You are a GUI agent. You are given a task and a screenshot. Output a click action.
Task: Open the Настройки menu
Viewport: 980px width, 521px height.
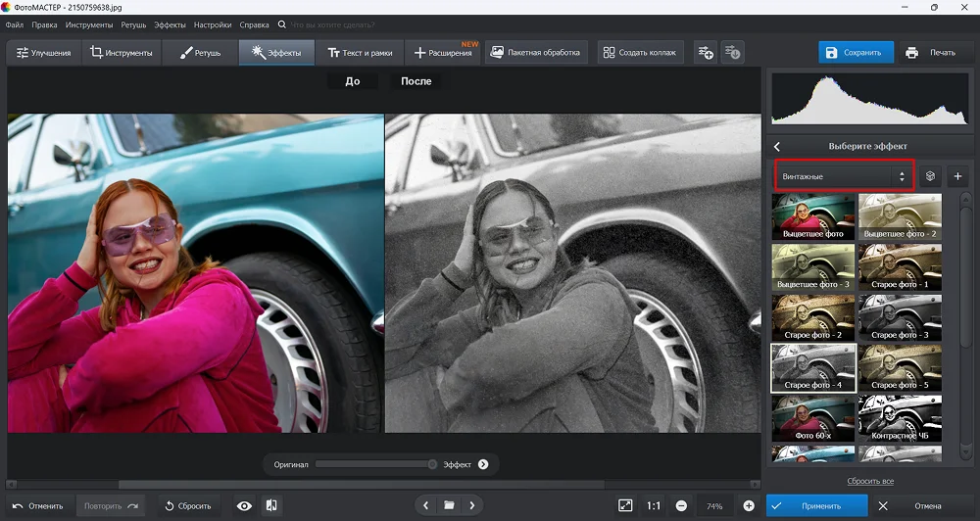tap(213, 25)
